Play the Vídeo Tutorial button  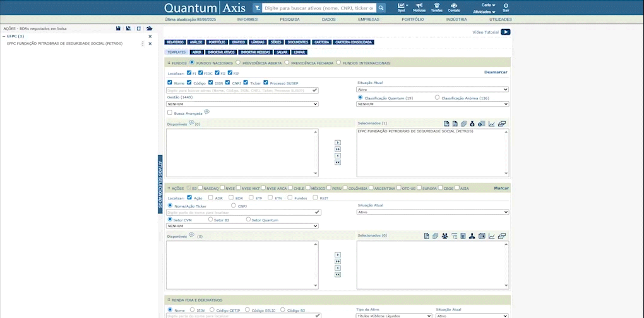505,32
